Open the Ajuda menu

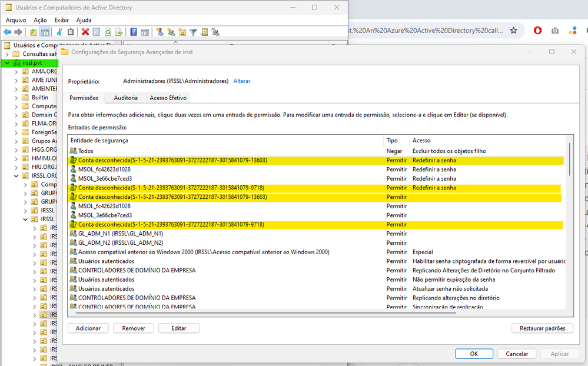84,20
